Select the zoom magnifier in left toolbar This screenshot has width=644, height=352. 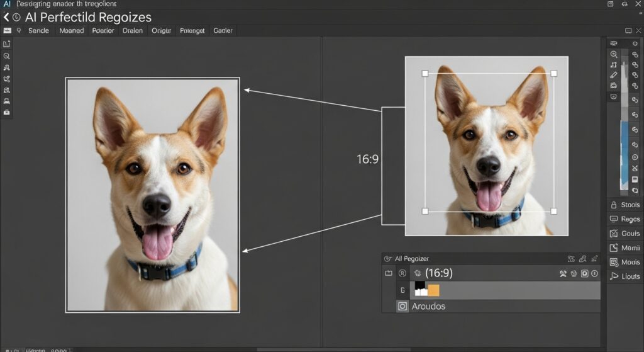pyautogui.click(x=7, y=55)
